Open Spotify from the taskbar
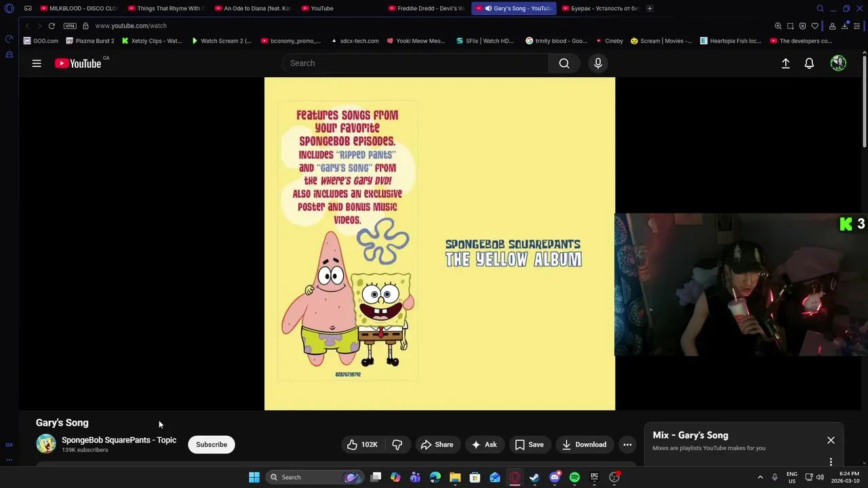868x488 pixels. [x=574, y=477]
